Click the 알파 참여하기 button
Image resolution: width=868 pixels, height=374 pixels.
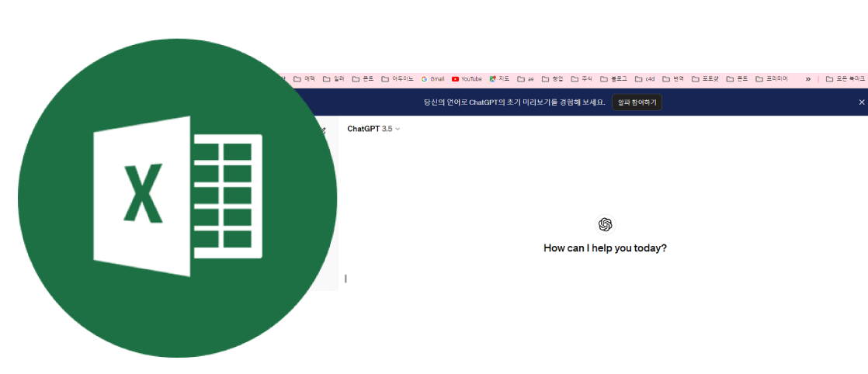point(637,102)
